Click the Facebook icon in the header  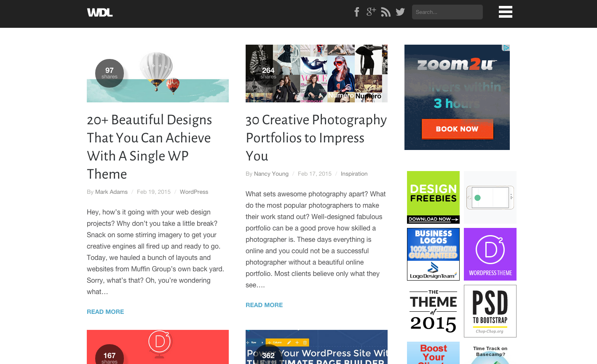point(357,12)
